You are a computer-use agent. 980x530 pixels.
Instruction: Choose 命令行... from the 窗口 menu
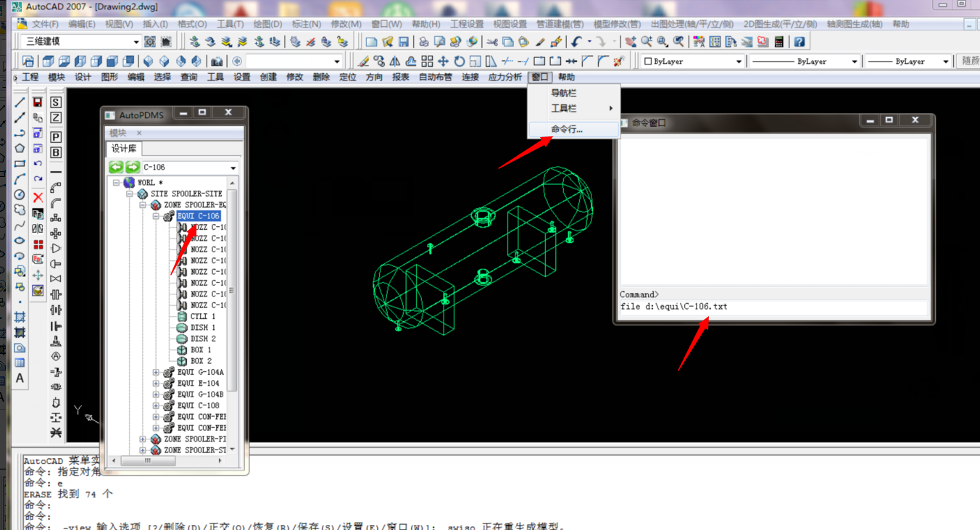566,130
